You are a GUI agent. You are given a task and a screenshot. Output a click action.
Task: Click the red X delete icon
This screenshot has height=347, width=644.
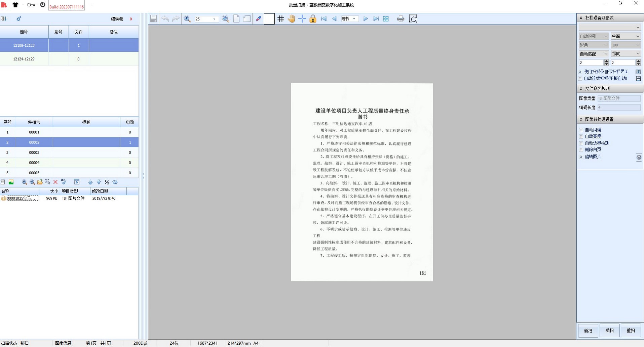(55, 182)
